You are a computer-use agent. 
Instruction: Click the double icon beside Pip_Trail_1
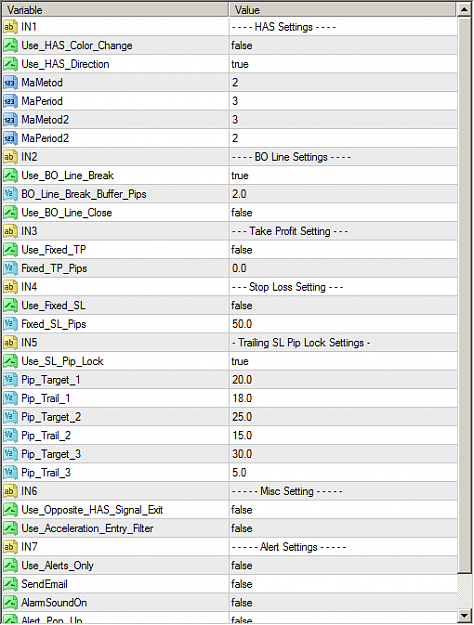10,399
